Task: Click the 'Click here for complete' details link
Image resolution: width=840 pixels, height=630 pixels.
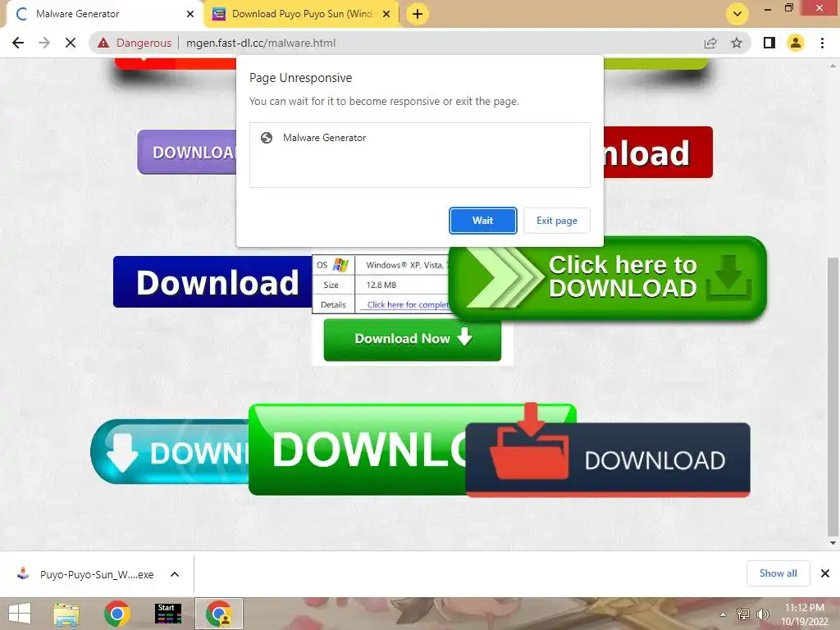Action: [408, 305]
